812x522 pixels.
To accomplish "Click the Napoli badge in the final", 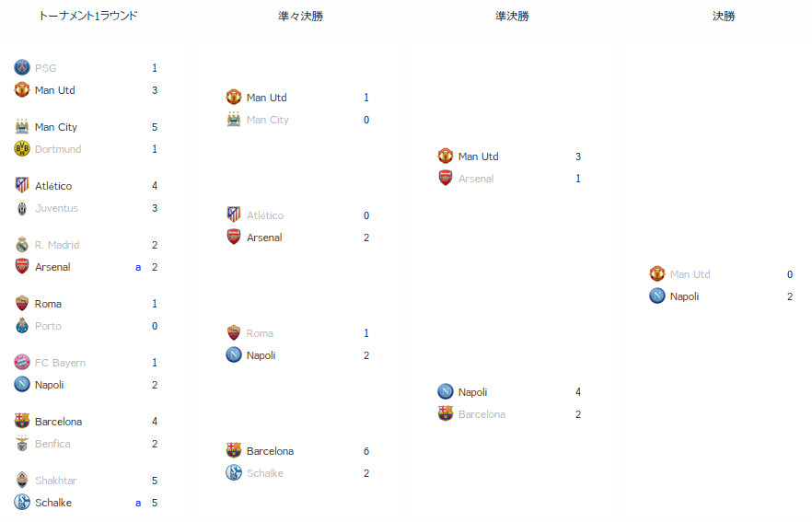I will click(657, 296).
